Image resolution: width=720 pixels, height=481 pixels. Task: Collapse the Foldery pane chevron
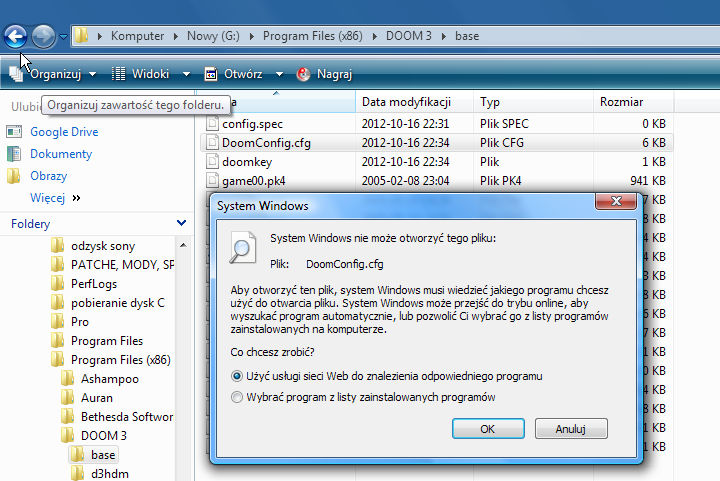pyautogui.click(x=181, y=223)
